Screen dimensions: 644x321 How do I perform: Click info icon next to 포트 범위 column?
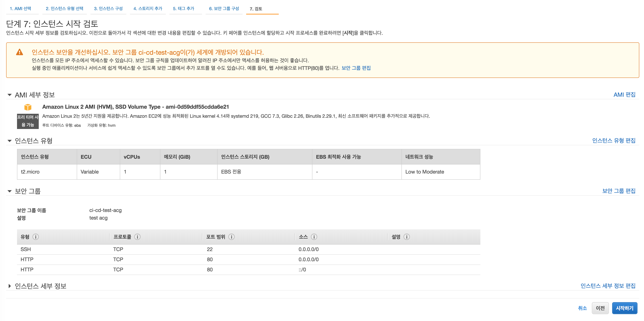pyautogui.click(x=231, y=237)
